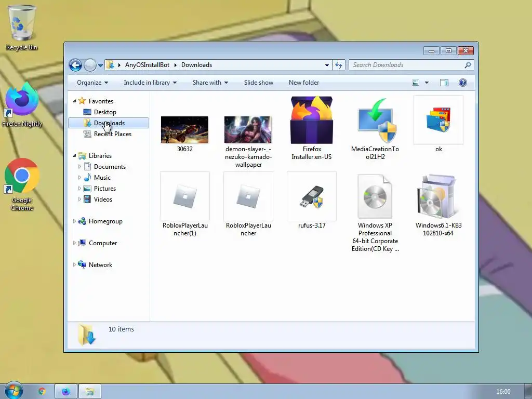Select Pictures in the navigation pane
The width and height of the screenshot is (532, 399).
105,188
